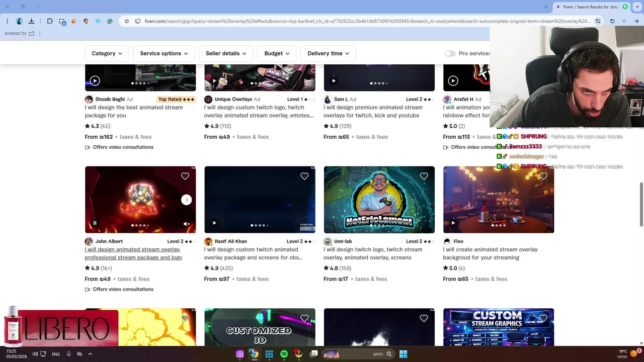Screen dimensions: 644x362
Task: Open Spotify from the taskbar
Action: (284, 354)
